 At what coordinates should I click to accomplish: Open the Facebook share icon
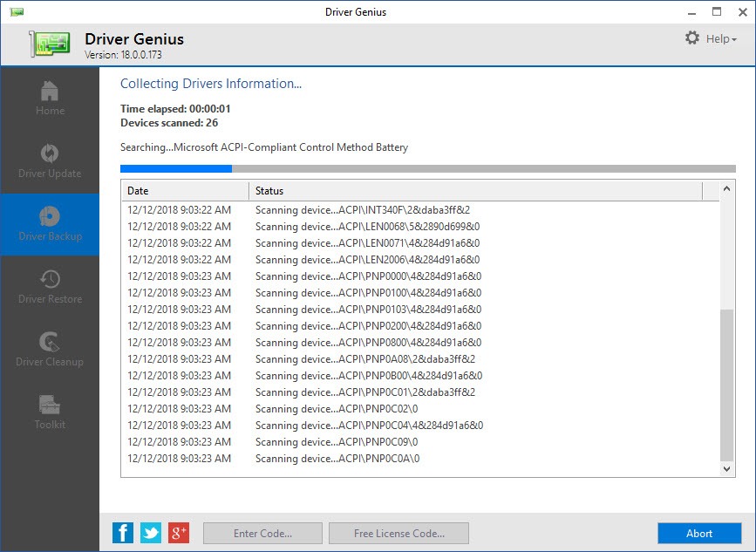[x=123, y=533]
